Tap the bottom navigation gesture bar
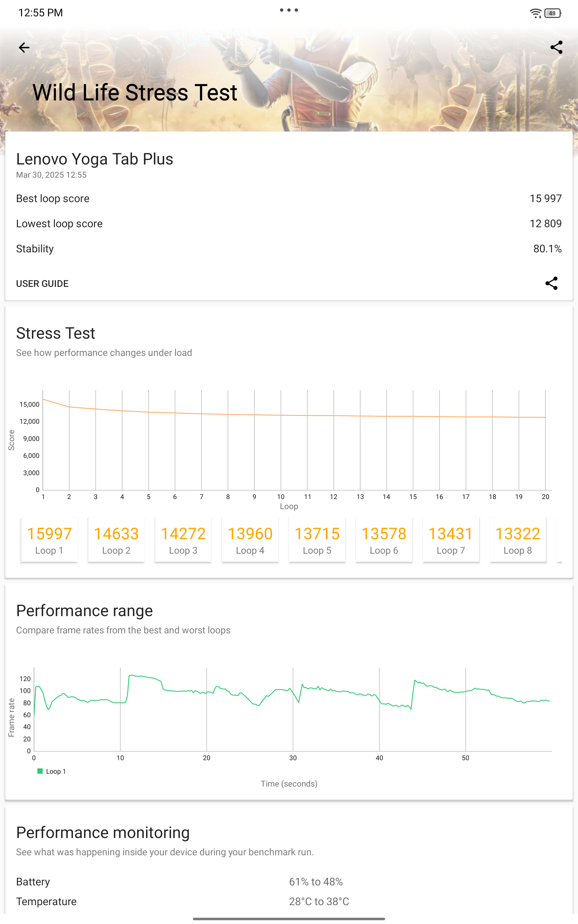This screenshot has height=924, width=578. coord(289,919)
